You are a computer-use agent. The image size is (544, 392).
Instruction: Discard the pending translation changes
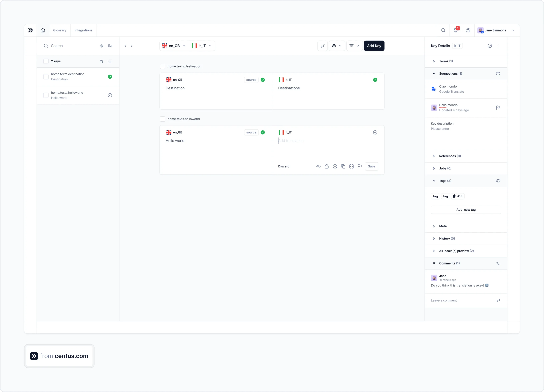(x=284, y=166)
